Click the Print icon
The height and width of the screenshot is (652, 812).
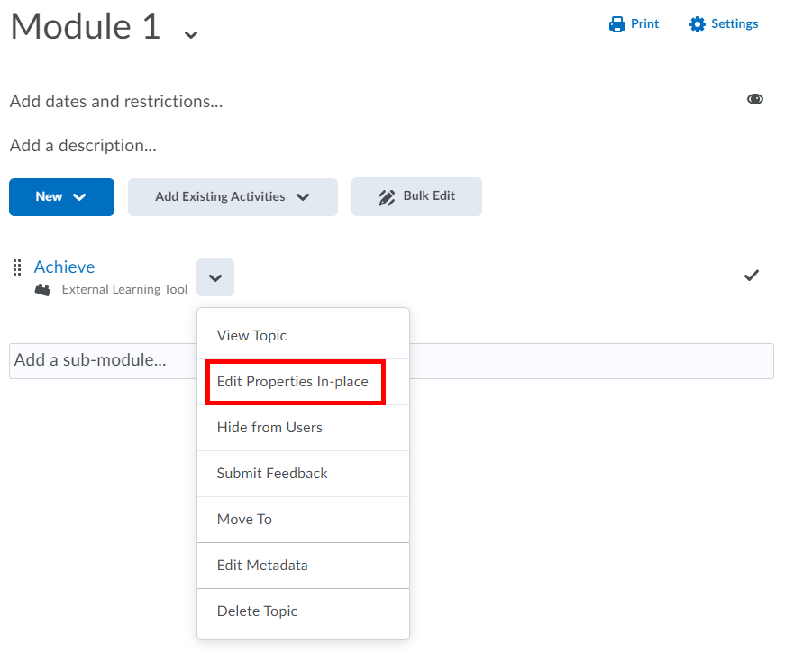[616, 23]
